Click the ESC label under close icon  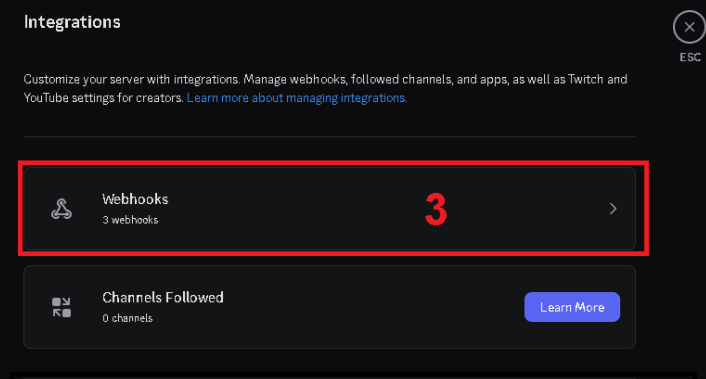point(690,57)
